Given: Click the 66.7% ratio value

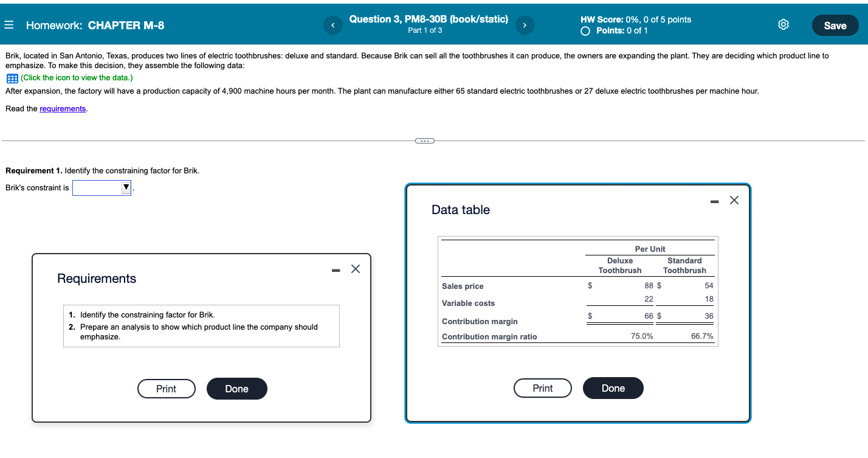Looking at the screenshot, I should (702, 336).
